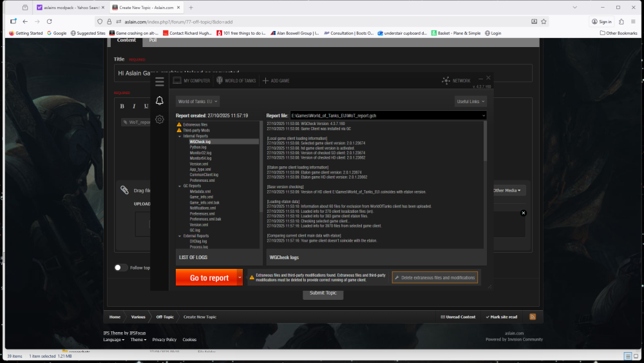Open the new tab plus button
Screen dimensions: 644x363
[191, 7]
